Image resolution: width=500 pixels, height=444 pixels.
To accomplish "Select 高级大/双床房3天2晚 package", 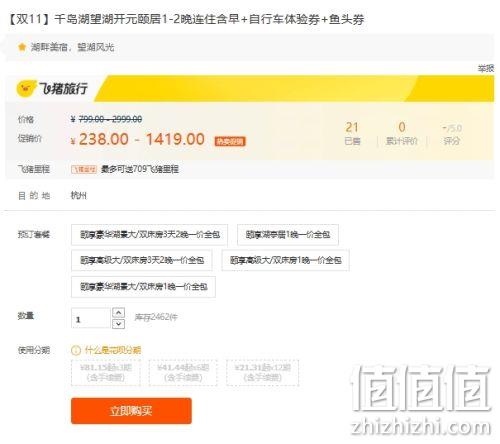I will pyautogui.click(x=142, y=260).
